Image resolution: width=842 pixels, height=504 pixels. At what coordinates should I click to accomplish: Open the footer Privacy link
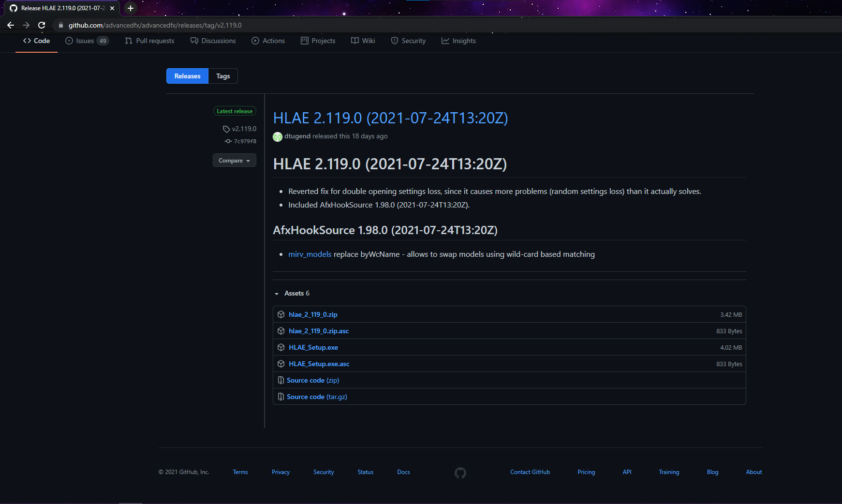point(281,472)
